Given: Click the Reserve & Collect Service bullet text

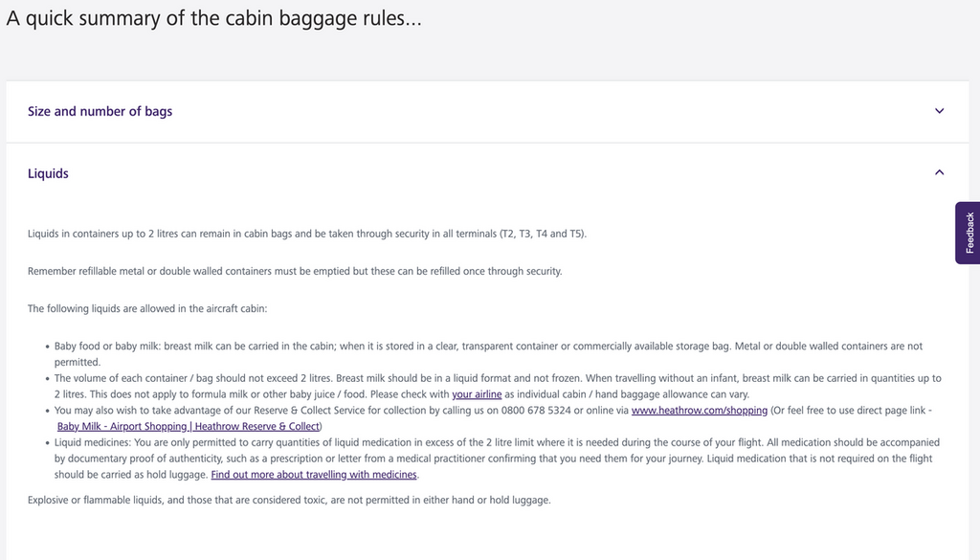Looking at the screenshot, I should pyautogui.click(x=287, y=411).
